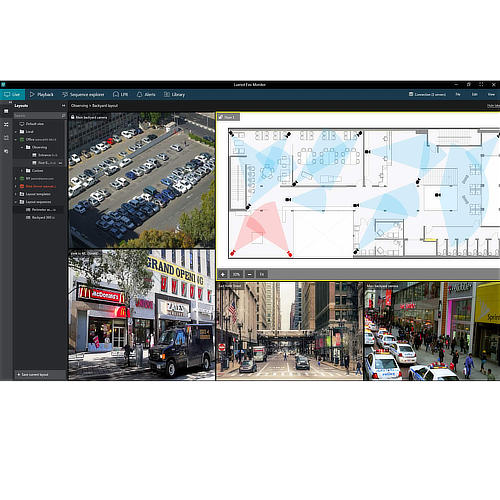Select the McDonald's storefront camera view

pos(142,315)
